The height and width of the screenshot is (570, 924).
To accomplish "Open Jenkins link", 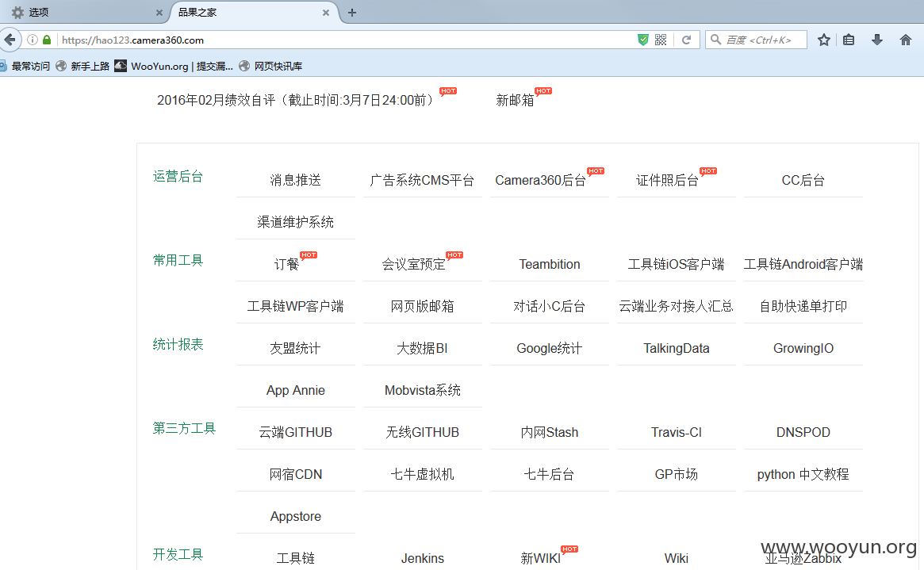I will pyautogui.click(x=422, y=558).
